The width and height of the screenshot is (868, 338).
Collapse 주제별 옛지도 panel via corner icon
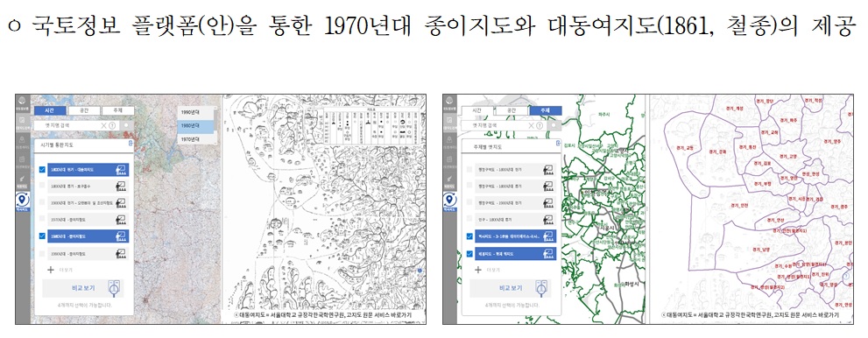[557, 144]
